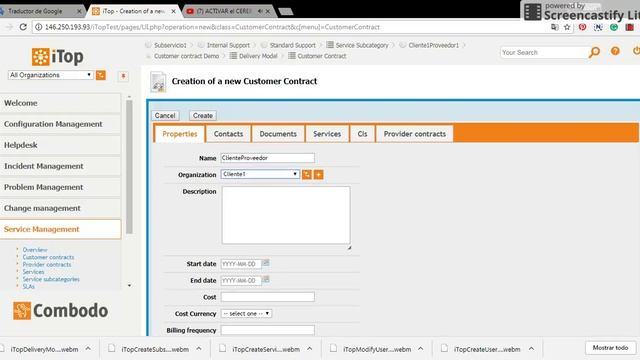
Task: Click the iTop logo
Action: 58,57
